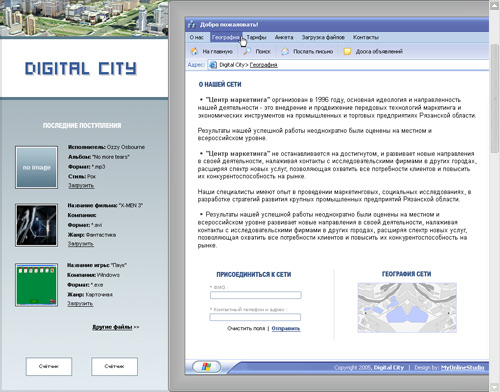This screenshot has width=500, height=392.
Task: Click the page icon in the address bar
Action: (213, 65)
